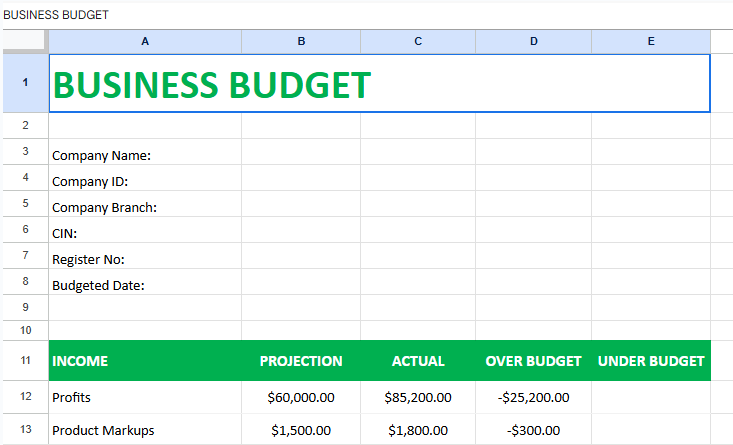Select row 11 header
The image size is (733, 445).
[24, 360]
